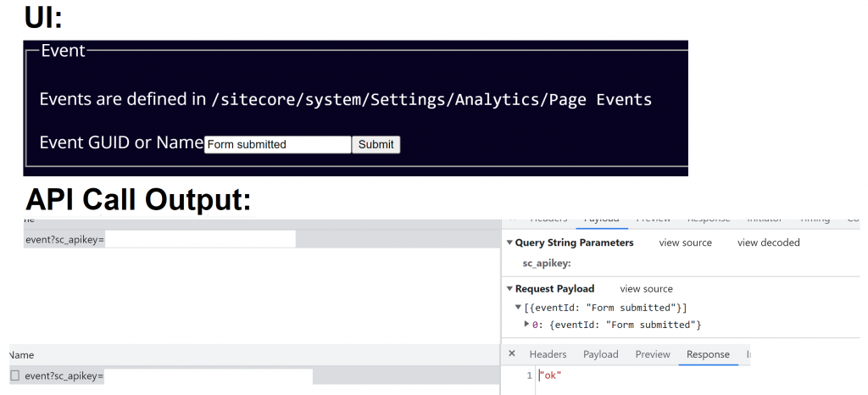Collapse the Query String Parameters section
The height and width of the screenshot is (395, 868).
click(x=509, y=242)
